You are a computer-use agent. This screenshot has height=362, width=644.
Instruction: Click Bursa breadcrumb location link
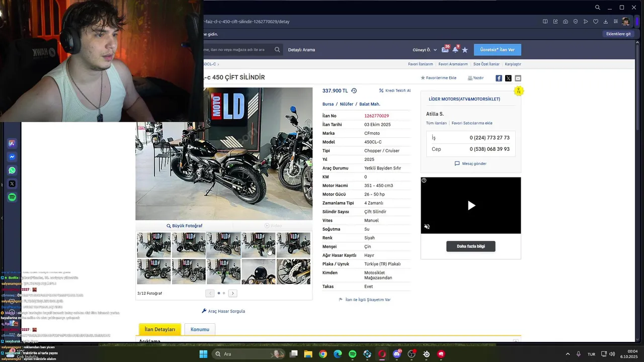[x=328, y=104]
